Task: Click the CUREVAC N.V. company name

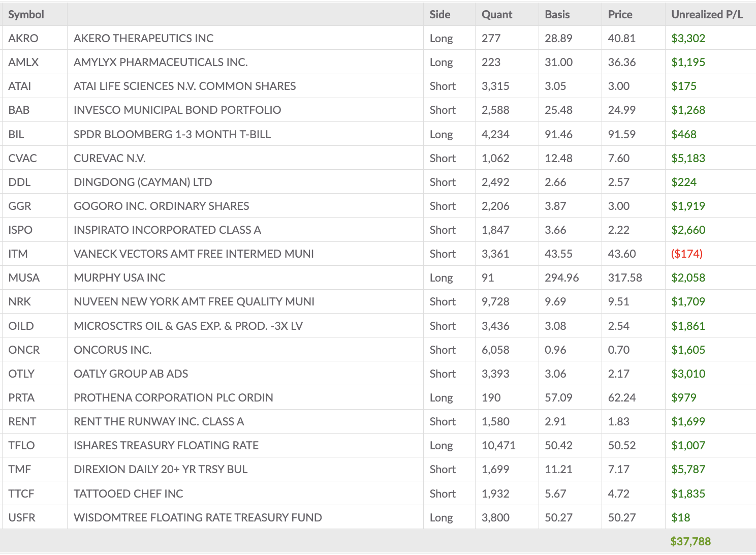Action: pyautogui.click(x=110, y=158)
